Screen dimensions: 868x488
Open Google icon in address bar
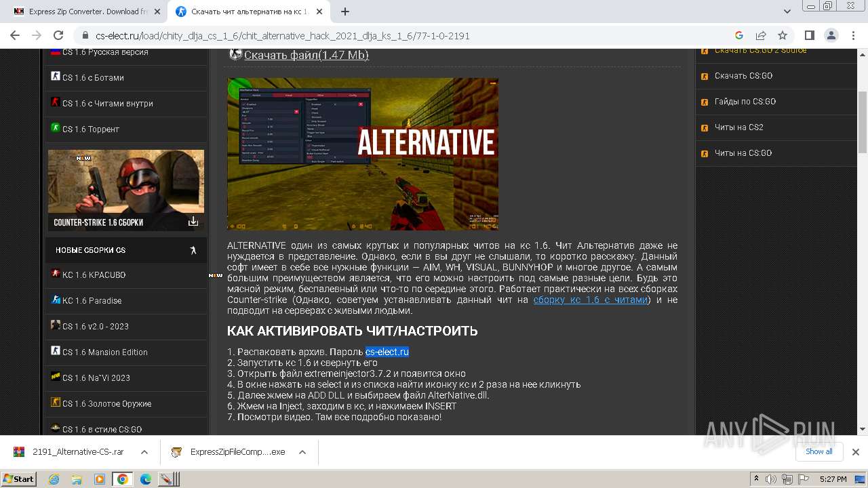(739, 35)
